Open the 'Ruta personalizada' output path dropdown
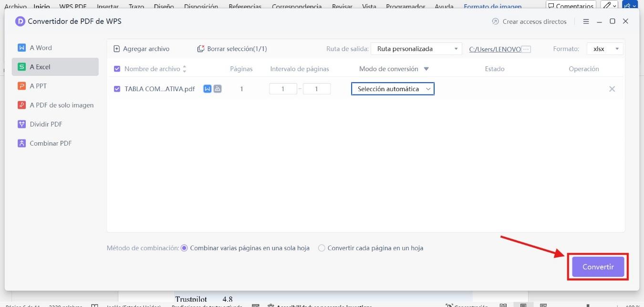 (415, 48)
